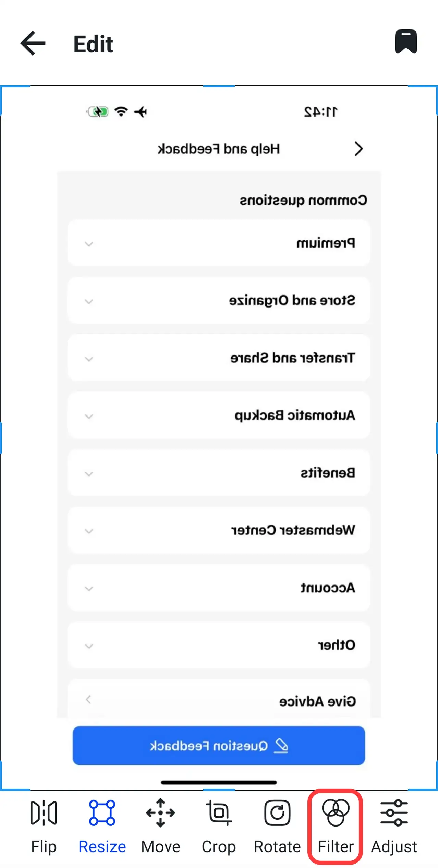Open the Filter tool
This screenshot has width=438, height=868.
tap(335, 823)
